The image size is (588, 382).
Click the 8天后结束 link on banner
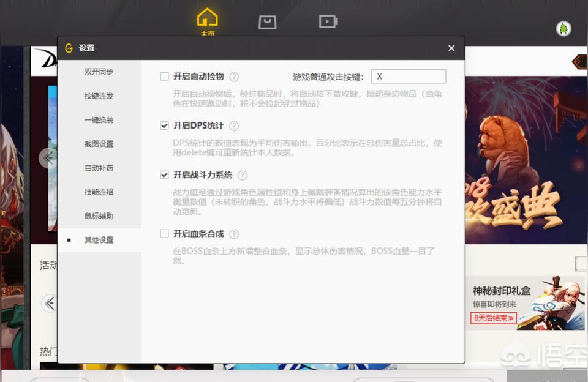[x=493, y=318]
